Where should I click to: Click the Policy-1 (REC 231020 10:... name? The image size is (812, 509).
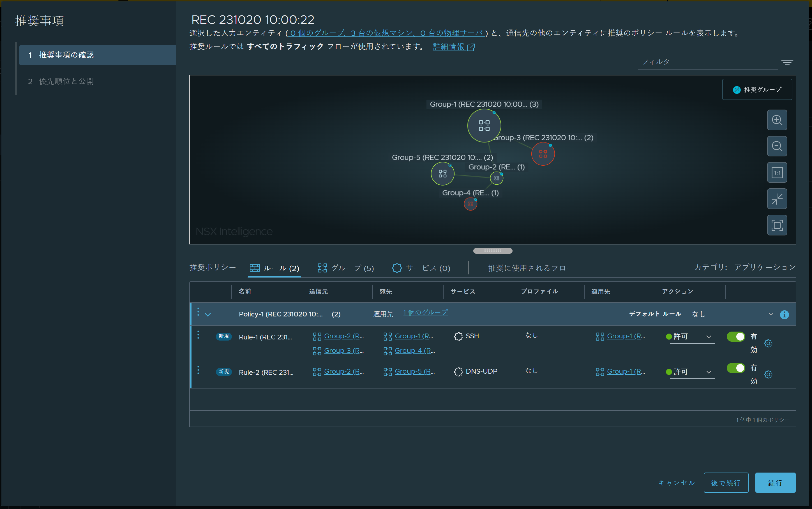(x=280, y=314)
